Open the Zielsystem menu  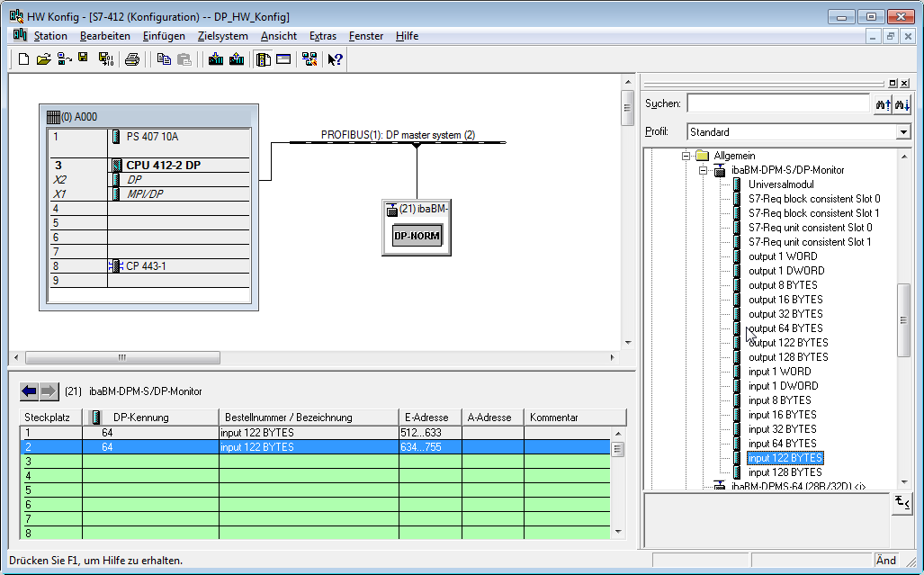[x=222, y=36]
